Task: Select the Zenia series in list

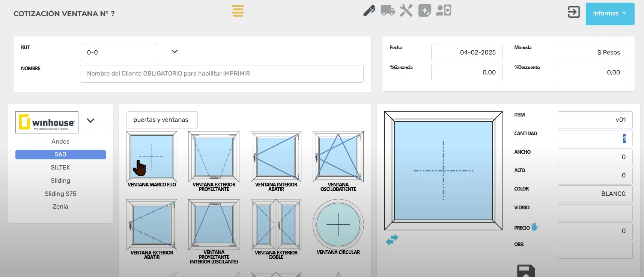Action: point(60,206)
